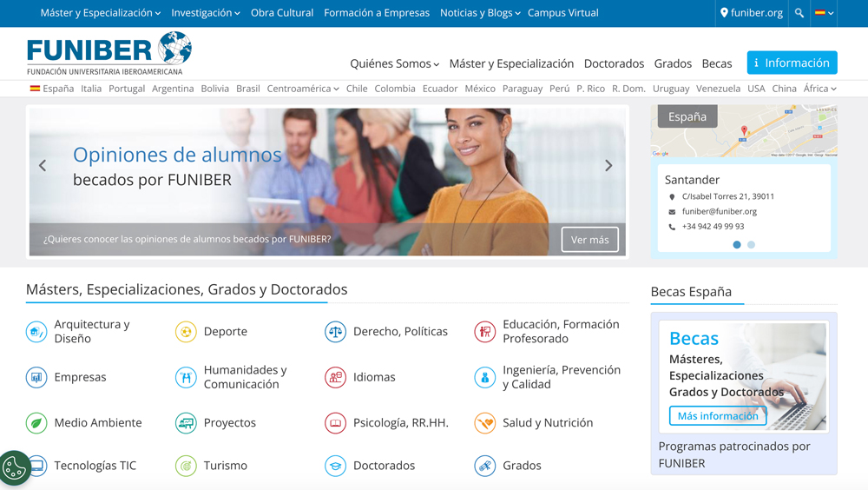This screenshot has height=490, width=868.
Task: Click the Idiomas category icon
Action: point(335,377)
